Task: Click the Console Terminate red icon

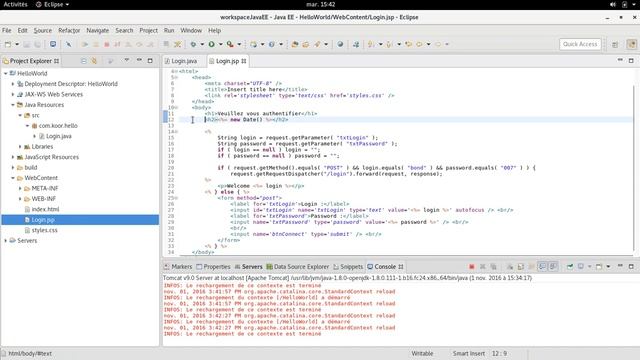Action: pos(472,267)
